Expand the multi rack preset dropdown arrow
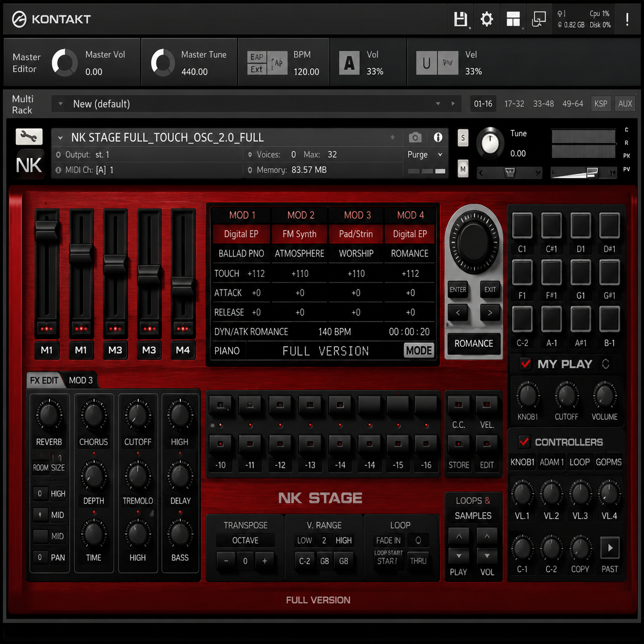644x644 pixels. (x=61, y=104)
